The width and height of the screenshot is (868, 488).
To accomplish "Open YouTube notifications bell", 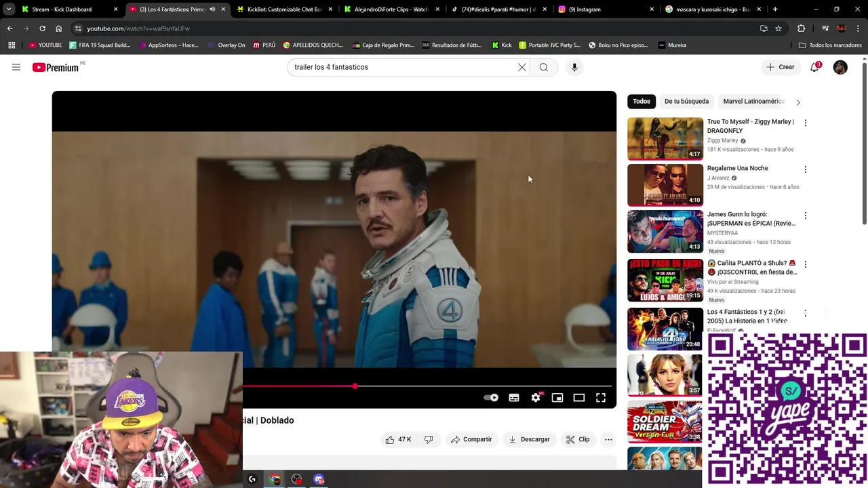I will pyautogui.click(x=814, y=67).
